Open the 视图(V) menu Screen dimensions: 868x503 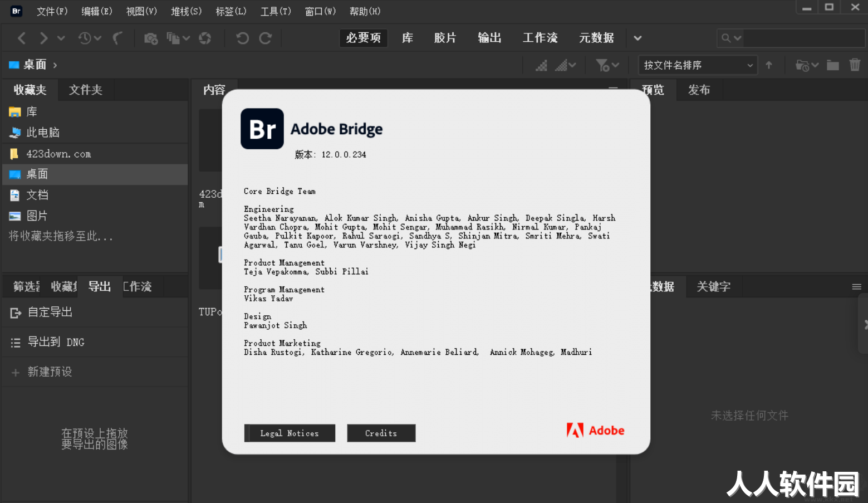pyautogui.click(x=141, y=11)
